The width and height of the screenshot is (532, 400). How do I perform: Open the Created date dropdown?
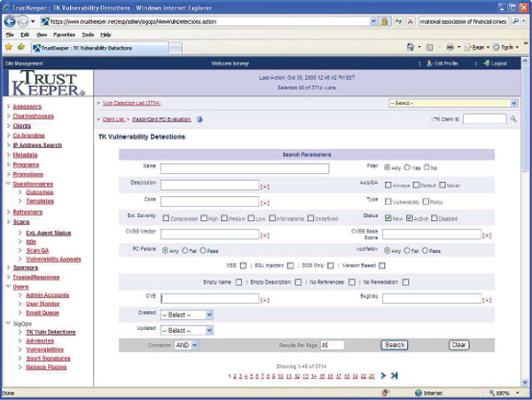click(187, 314)
